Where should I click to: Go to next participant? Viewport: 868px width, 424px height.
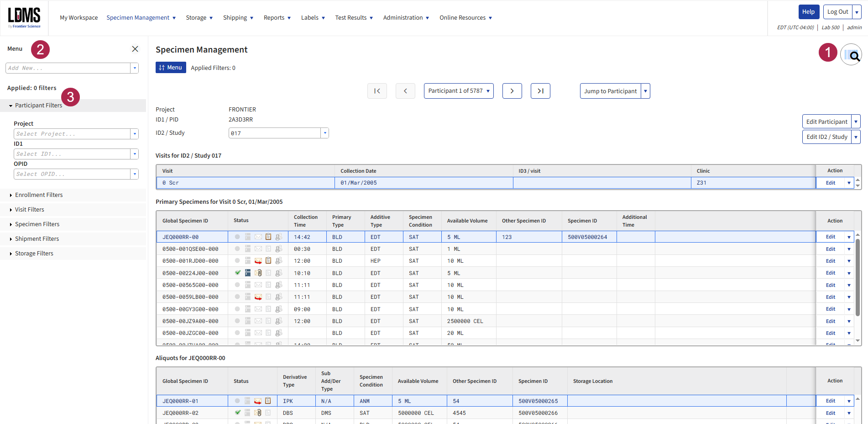coord(512,91)
